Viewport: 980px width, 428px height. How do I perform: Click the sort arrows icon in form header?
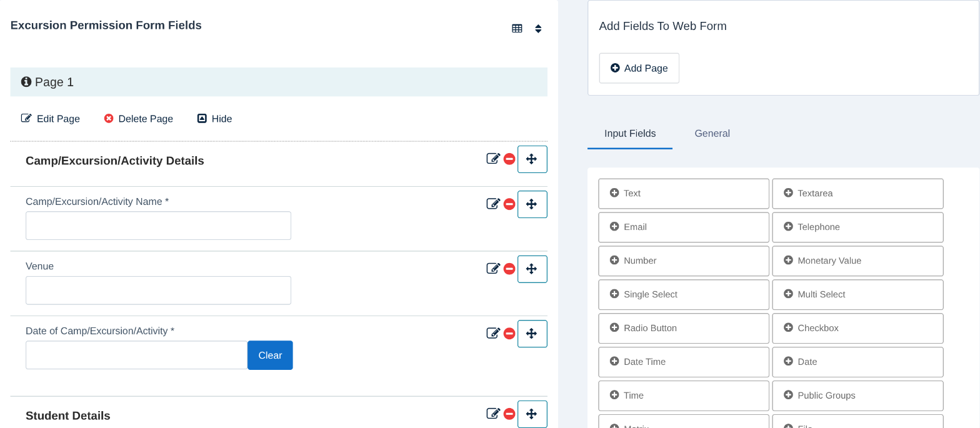click(538, 29)
